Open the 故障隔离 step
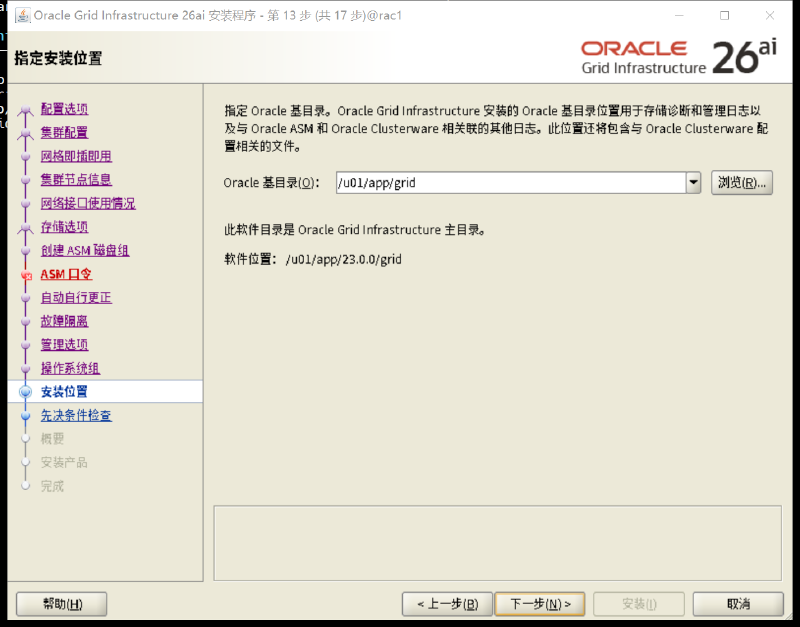 [x=64, y=321]
